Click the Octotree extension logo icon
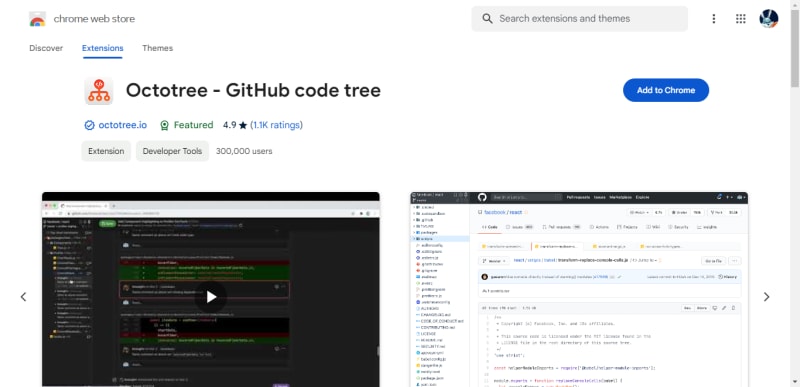The image size is (800, 387). (x=98, y=91)
